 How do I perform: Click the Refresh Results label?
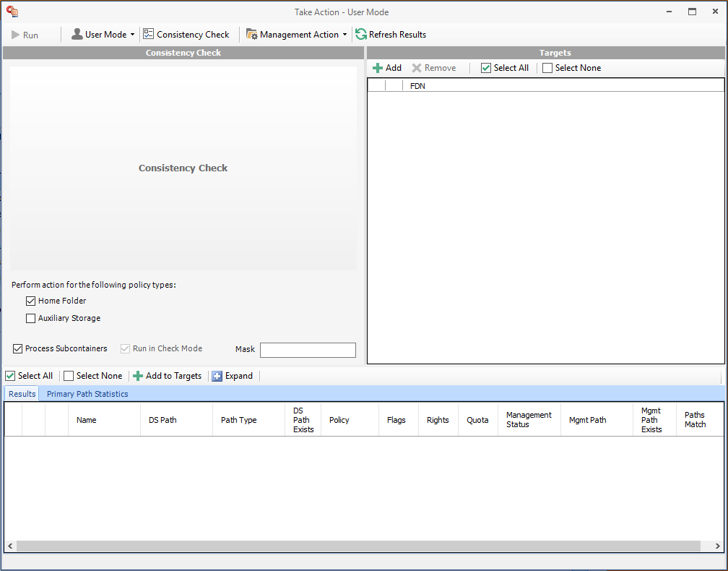point(397,35)
